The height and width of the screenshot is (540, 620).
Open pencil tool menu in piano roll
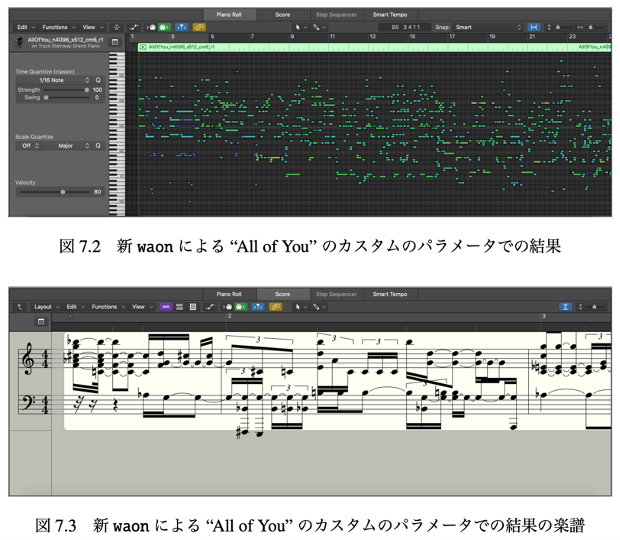[x=319, y=27]
